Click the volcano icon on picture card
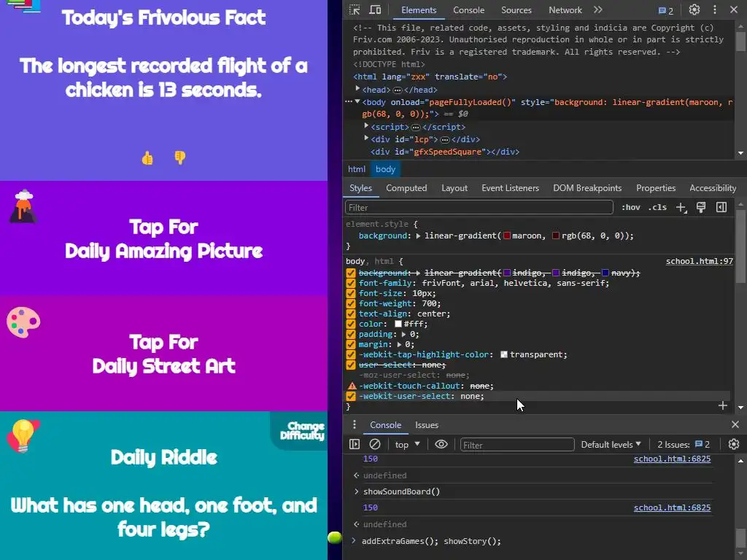The width and height of the screenshot is (747, 560). (x=23, y=206)
